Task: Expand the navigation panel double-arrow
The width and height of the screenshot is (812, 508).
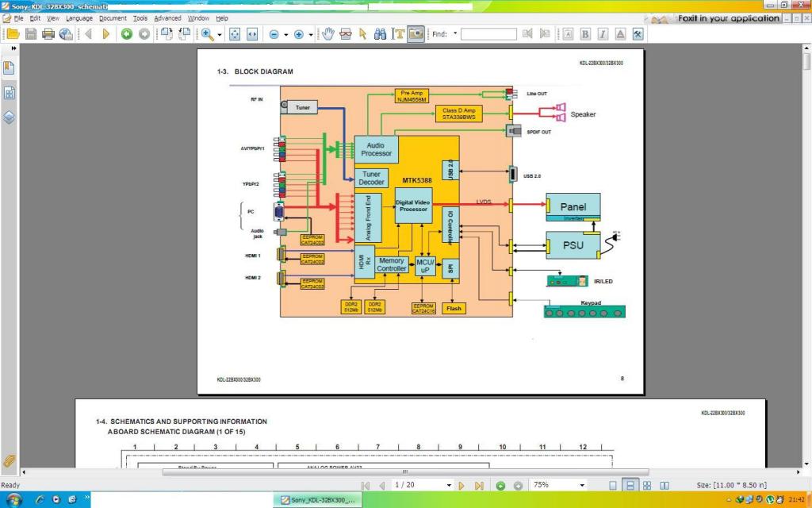Action: pos(13,48)
